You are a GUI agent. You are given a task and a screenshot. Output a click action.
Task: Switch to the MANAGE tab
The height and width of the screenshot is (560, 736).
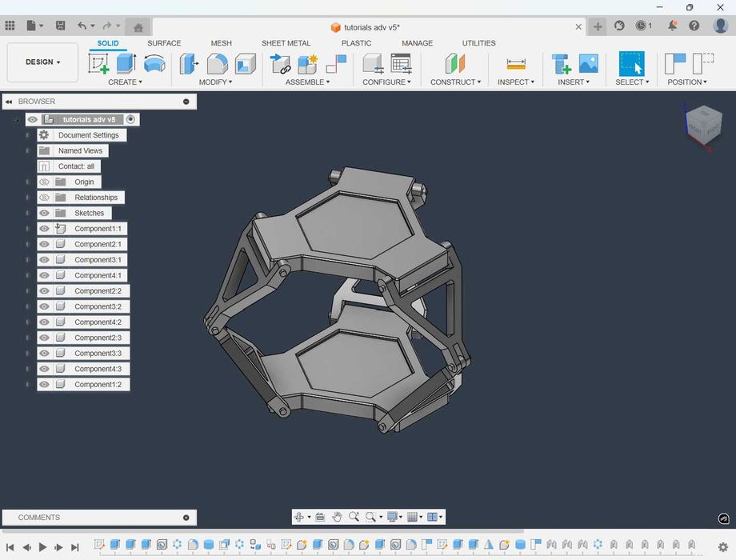click(x=418, y=43)
